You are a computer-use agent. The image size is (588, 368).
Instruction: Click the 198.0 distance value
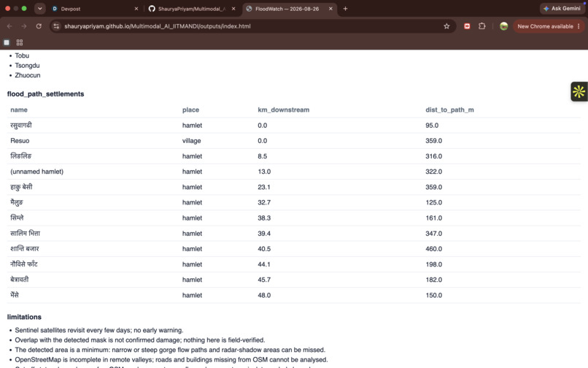tap(433, 264)
